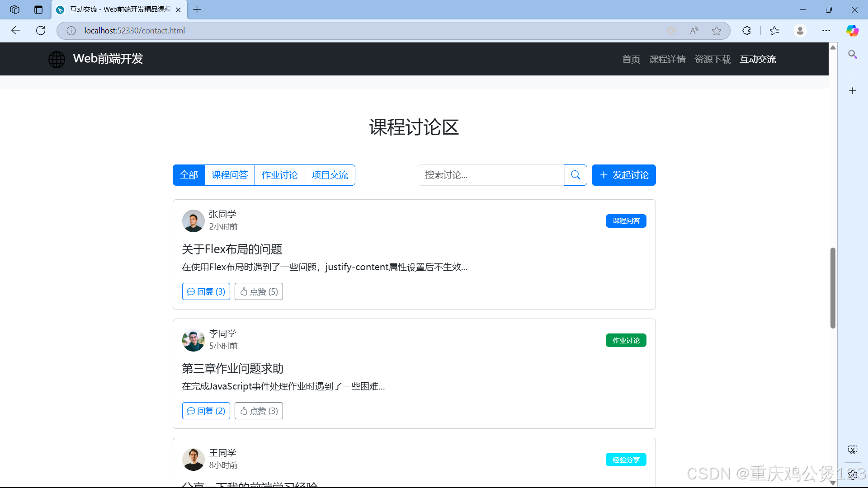Click the browser Extensions icon
The image size is (868, 488).
point(746,30)
